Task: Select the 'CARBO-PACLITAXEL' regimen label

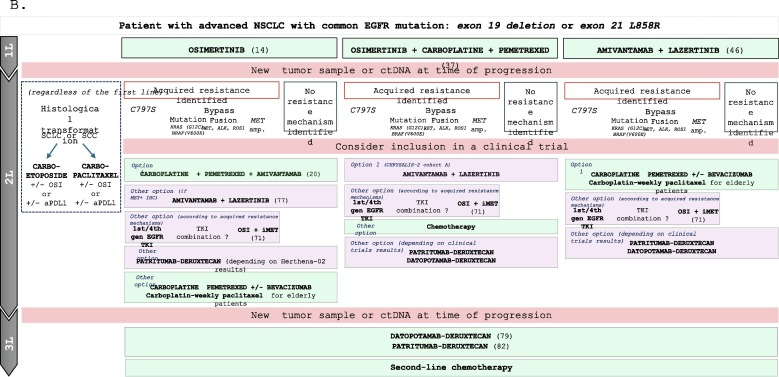Action: [95, 170]
